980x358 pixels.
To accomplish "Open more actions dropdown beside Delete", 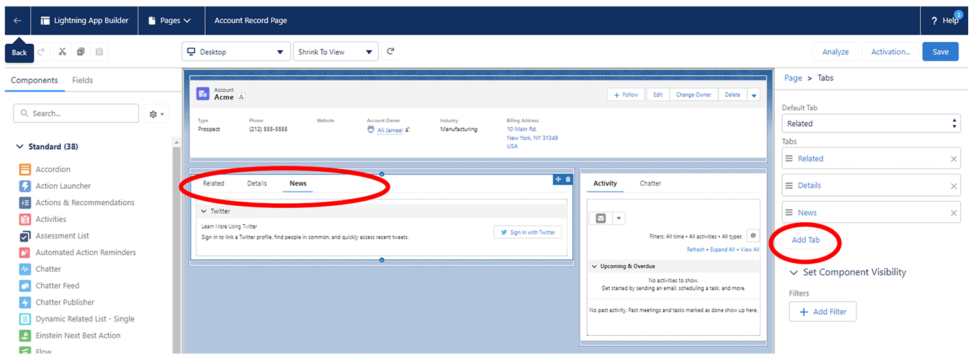I will [754, 95].
